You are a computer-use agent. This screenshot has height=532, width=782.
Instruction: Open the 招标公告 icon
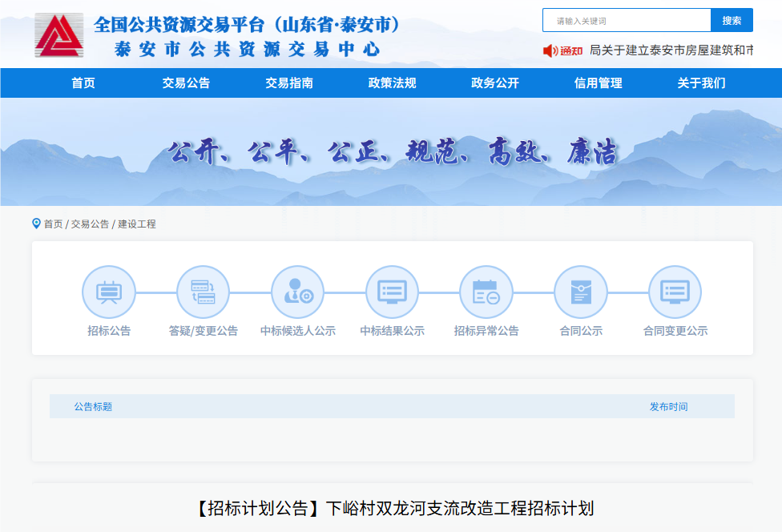click(x=109, y=292)
